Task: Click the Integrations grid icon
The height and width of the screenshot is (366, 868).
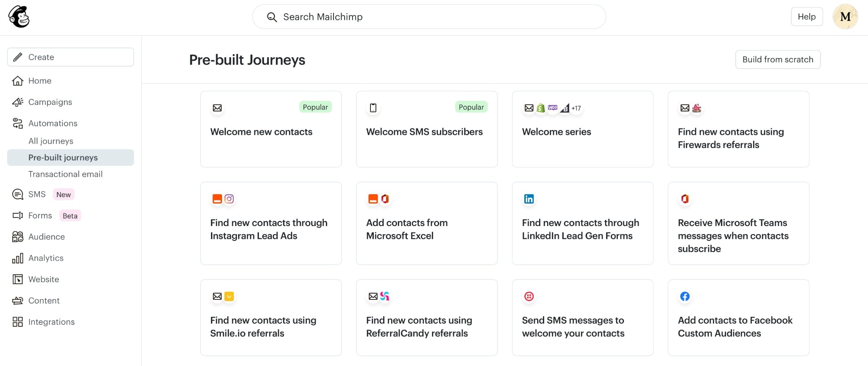Action: point(18,322)
